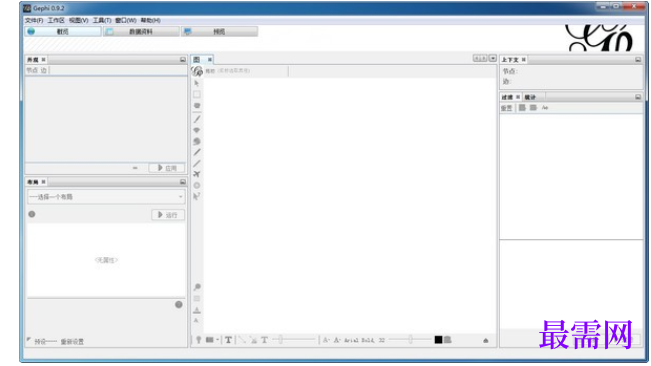This screenshot has height=366, width=651.
Task: Switch to the 统计 statistics tab
Action: point(530,97)
